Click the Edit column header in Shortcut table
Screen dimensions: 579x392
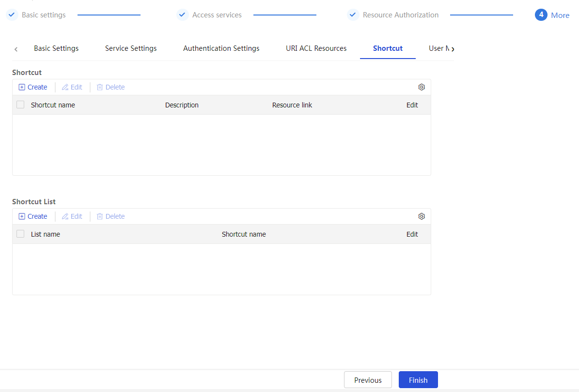click(x=412, y=105)
